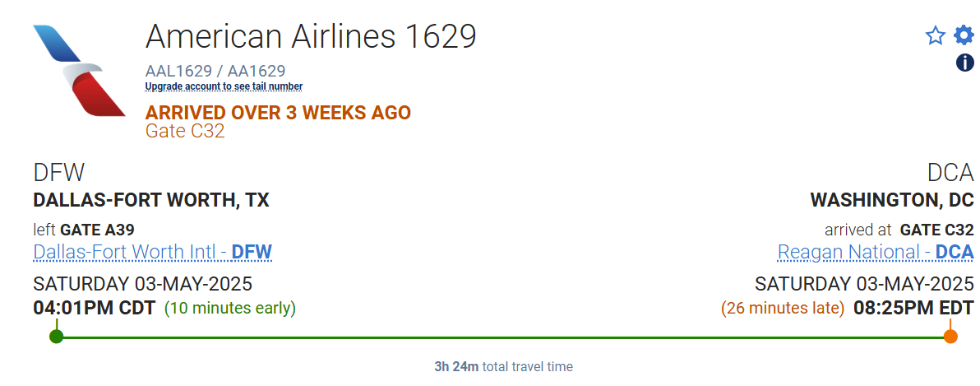Select the AAL1629 / AA1629 flight identifier
The height and width of the screenshot is (386, 980).
[x=215, y=71]
